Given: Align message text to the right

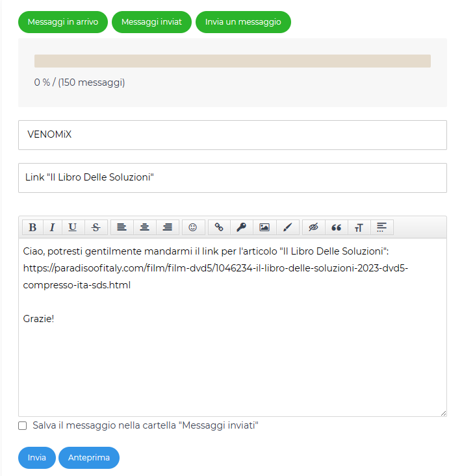Looking at the screenshot, I should (168, 227).
